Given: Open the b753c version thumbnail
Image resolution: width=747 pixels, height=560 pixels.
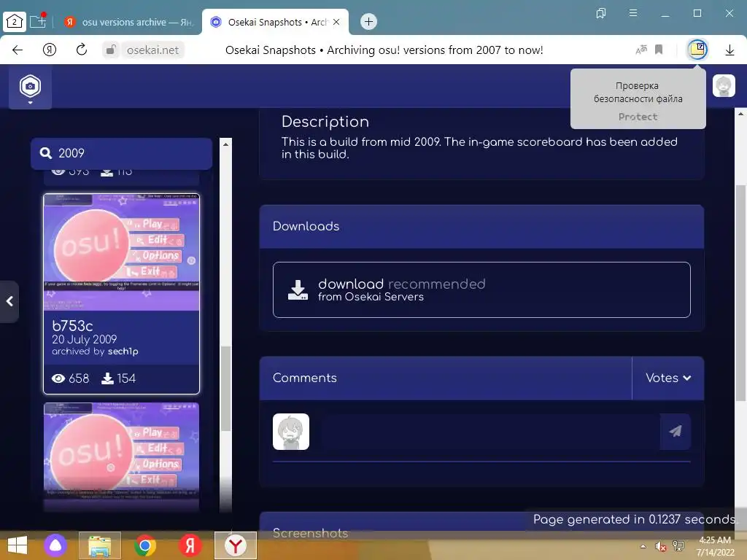Looking at the screenshot, I should (x=122, y=252).
